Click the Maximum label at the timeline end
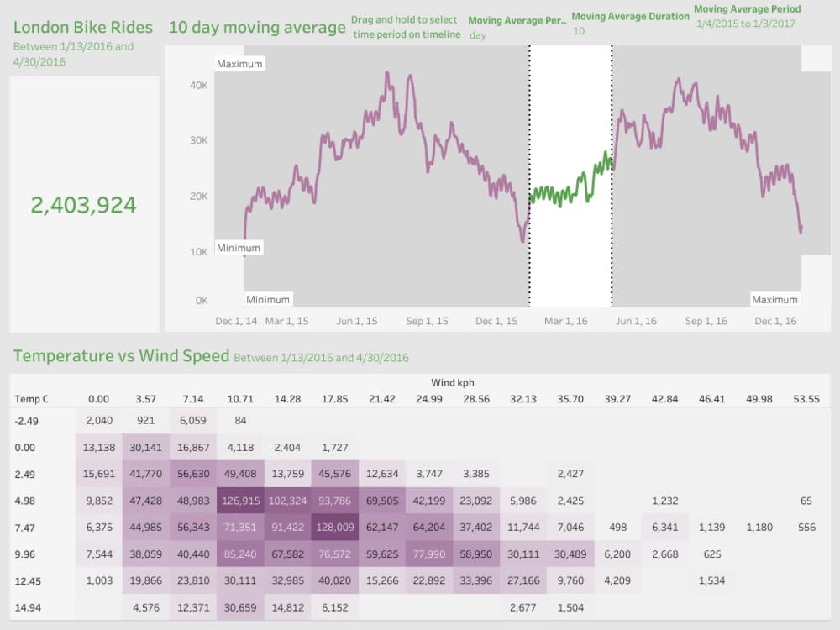840x630 pixels. [774, 298]
